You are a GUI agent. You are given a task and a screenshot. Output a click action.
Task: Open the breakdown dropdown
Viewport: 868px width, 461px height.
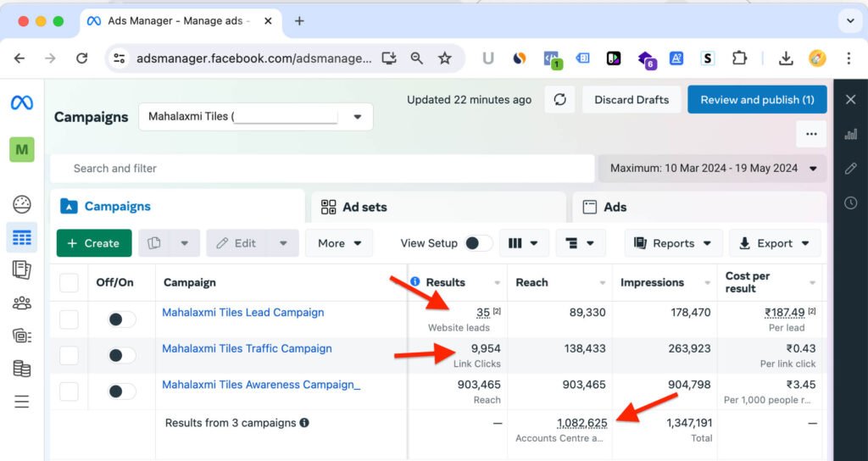click(580, 243)
